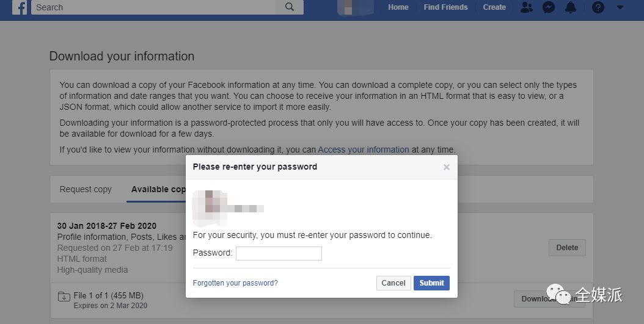Screen dimensions: 644x324
Task: Expand the account dropdown arrow
Action: [620, 7]
